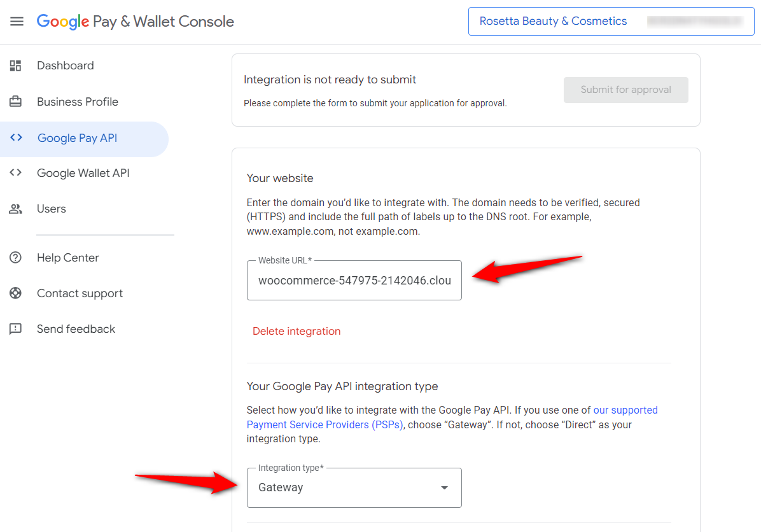Image resolution: width=761 pixels, height=532 pixels.
Task: Click inside the Website URL field
Action: point(354,280)
